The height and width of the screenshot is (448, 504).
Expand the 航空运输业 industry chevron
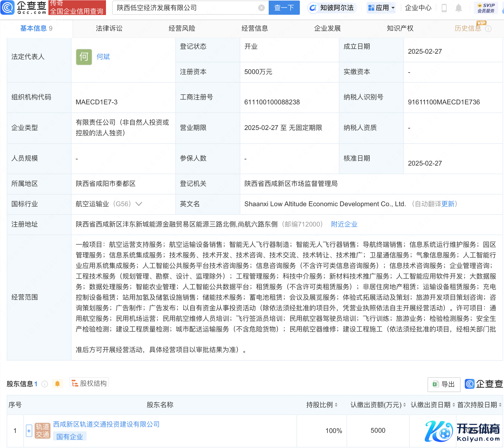[x=139, y=204]
